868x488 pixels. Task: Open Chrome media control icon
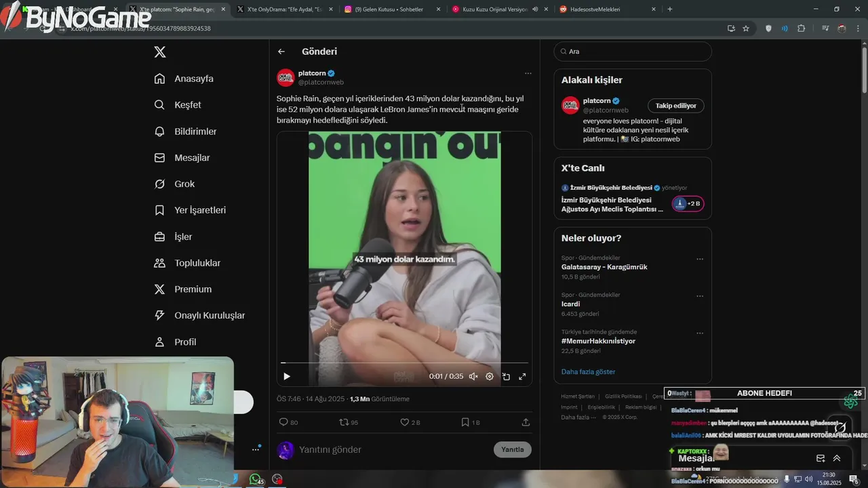click(825, 28)
